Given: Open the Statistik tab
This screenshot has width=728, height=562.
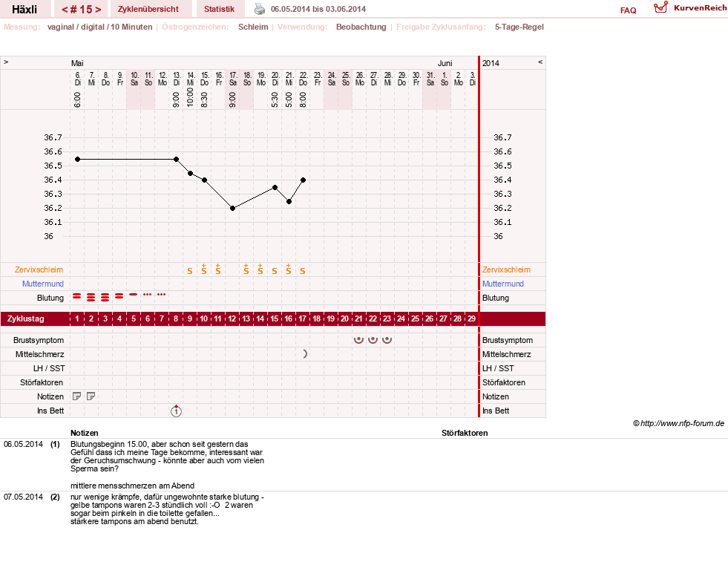Looking at the screenshot, I should [x=219, y=10].
